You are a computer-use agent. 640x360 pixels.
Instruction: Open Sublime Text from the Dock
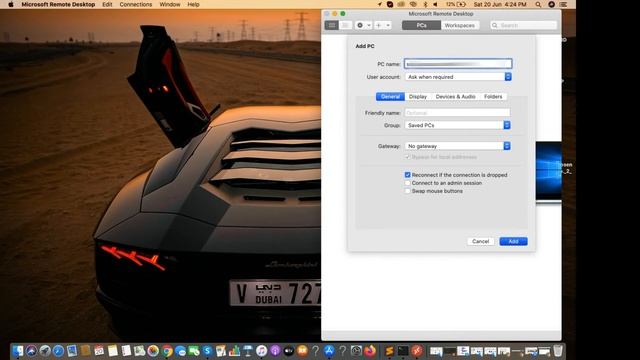point(389,351)
